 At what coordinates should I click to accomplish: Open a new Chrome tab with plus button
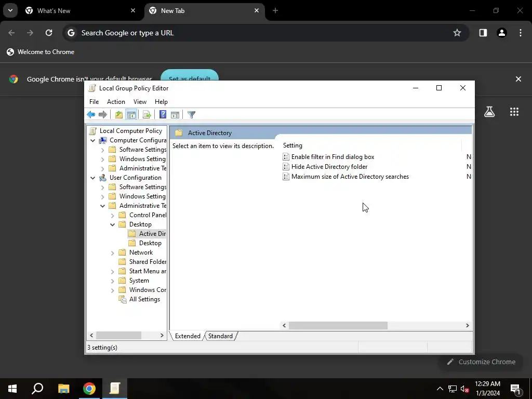pyautogui.click(x=275, y=10)
